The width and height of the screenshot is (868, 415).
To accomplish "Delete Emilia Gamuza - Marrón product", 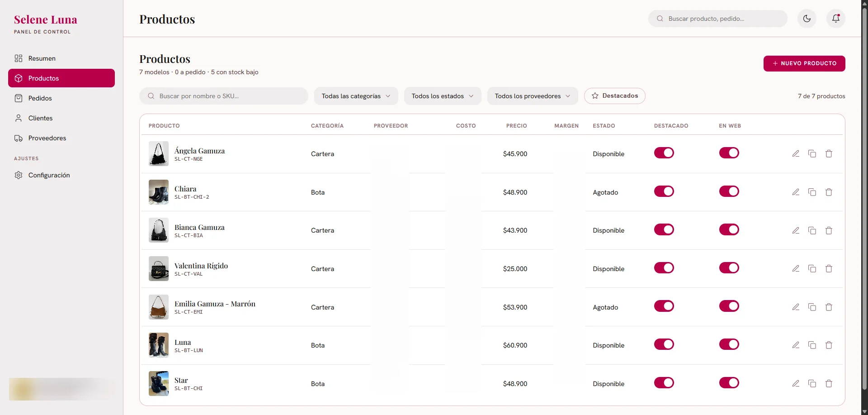I will click(829, 307).
